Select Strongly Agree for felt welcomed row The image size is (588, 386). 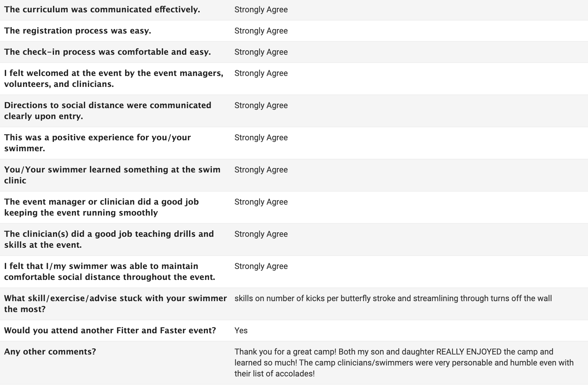(x=261, y=73)
